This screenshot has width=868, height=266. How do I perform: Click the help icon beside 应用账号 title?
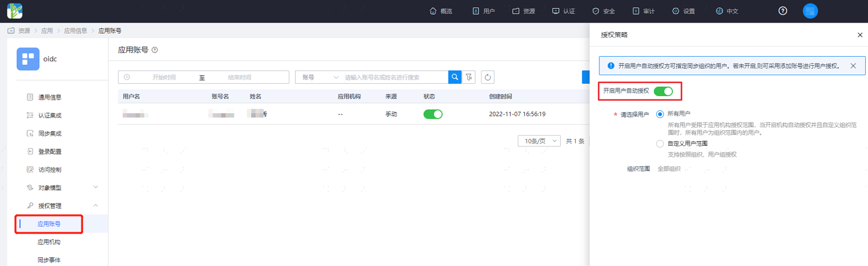coord(155,50)
